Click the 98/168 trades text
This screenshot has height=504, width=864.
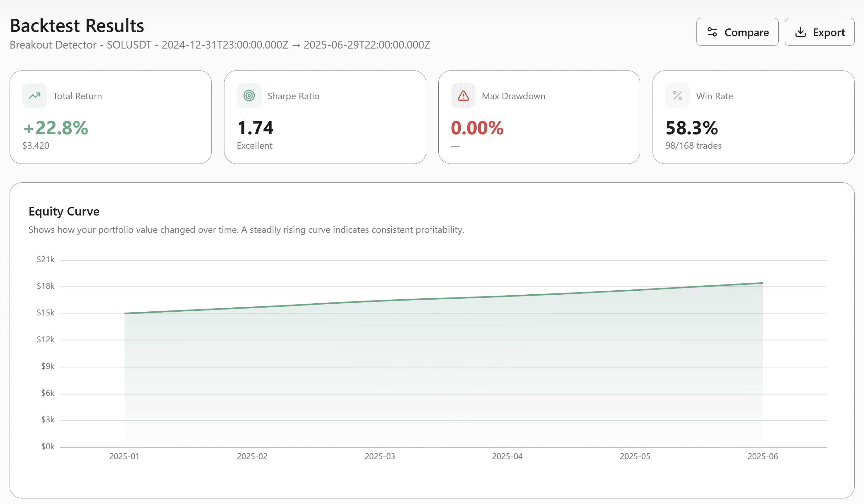pos(693,146)
